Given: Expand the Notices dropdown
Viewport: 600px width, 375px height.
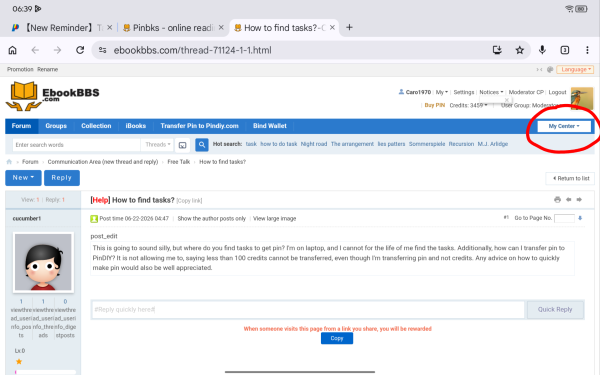Looking at the screenshot, I should pos(491,92).
